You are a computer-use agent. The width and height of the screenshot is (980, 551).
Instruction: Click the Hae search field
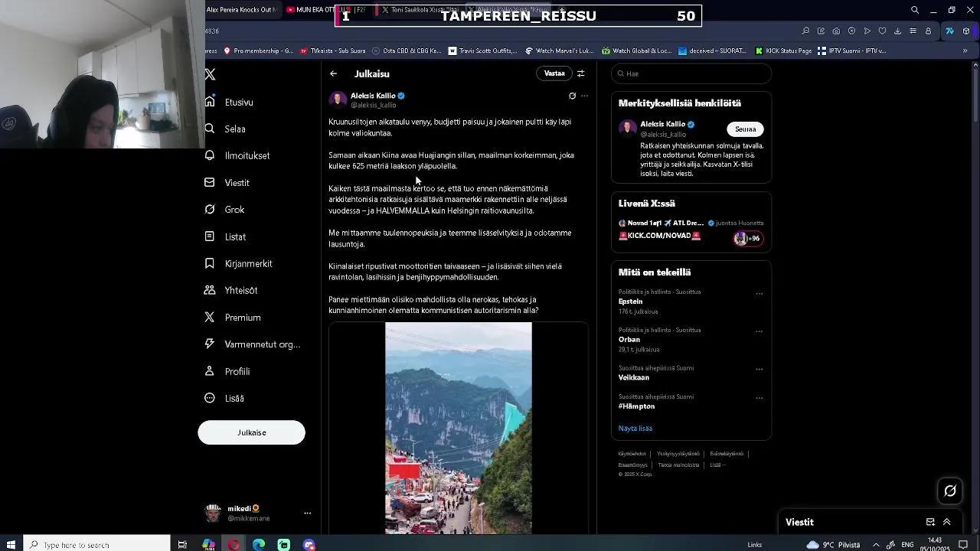691,73
